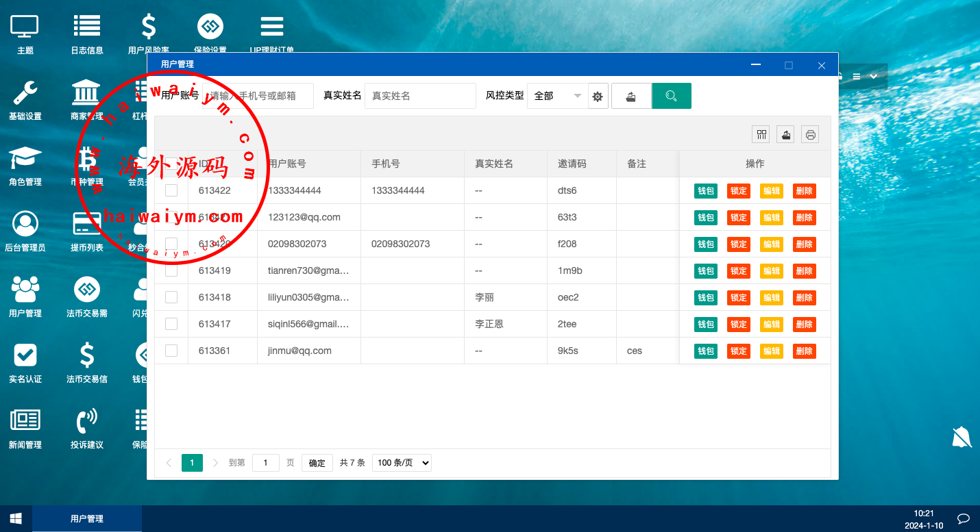Open the 投诉建议 phone icon
The width and height of the screenshot is (980, 532).
87,422
